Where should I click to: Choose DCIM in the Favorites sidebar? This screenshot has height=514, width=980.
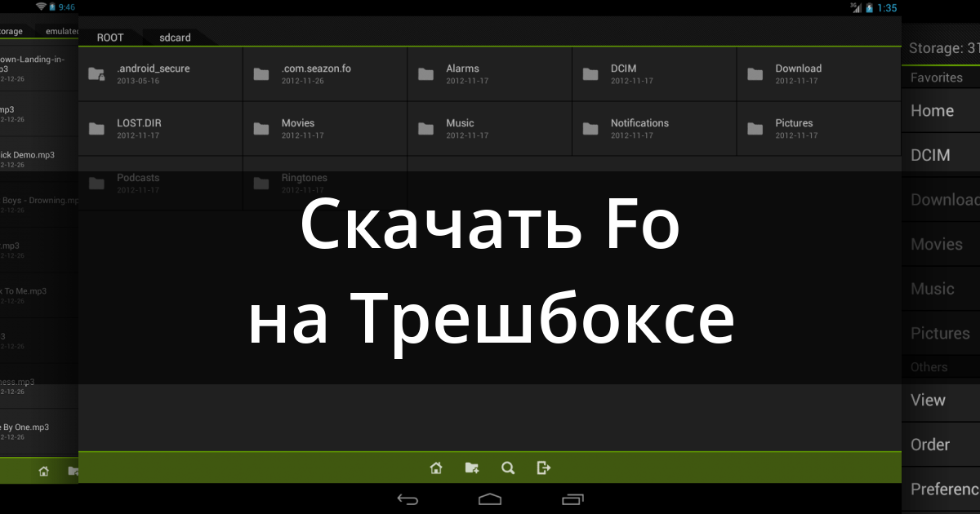coord(941,155)
